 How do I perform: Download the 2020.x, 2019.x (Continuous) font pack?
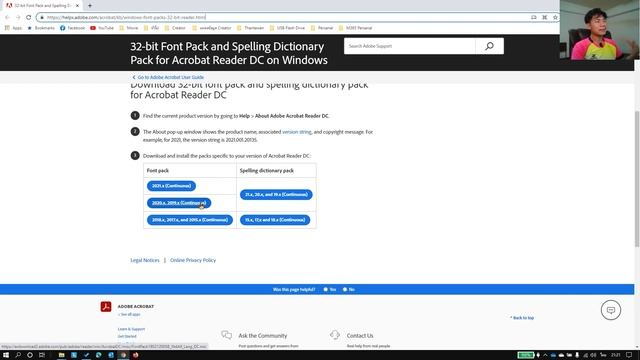point(179,203)
